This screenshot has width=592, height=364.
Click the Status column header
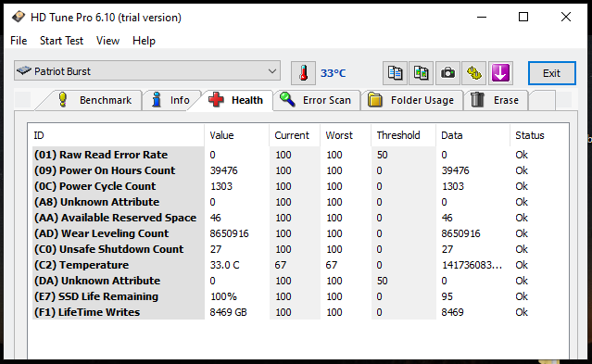point(539,135)
